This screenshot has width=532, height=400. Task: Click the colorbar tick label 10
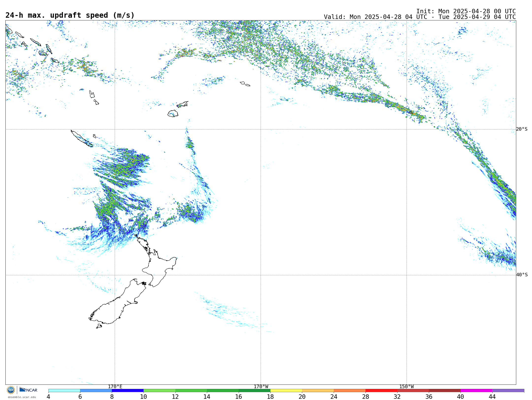pyautogui.click(x=144, y=397)
